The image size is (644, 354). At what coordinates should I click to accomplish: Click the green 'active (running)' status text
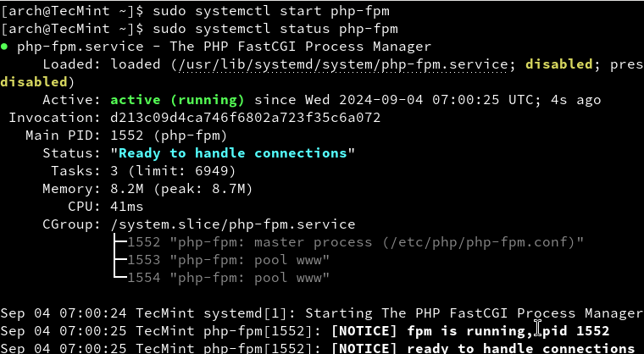coord(178,100)
